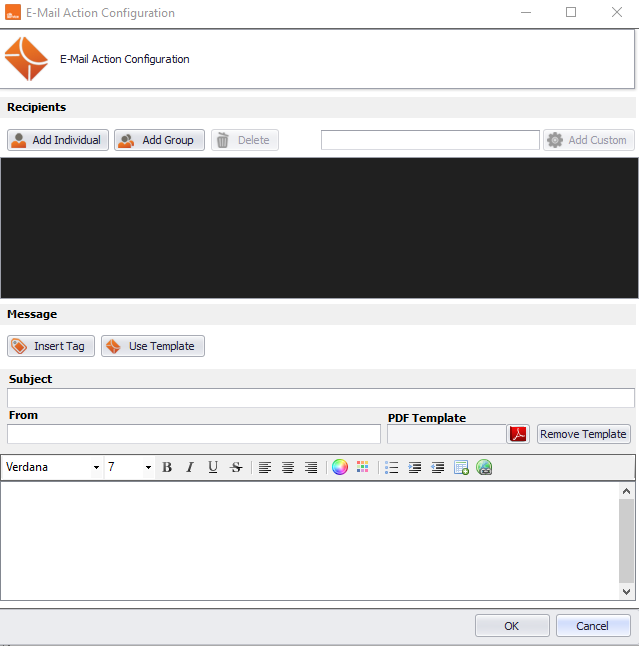The width and height of the screenshot is (639, 646).
Task: Click the message body scrollbar thumb
Action: click(x=626, y=541)
